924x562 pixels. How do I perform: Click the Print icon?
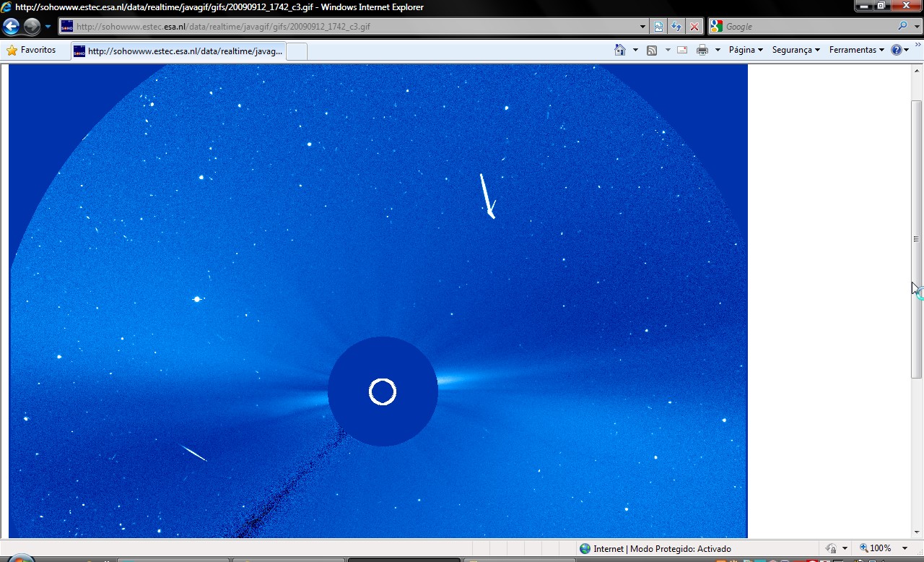pos(702,50)
